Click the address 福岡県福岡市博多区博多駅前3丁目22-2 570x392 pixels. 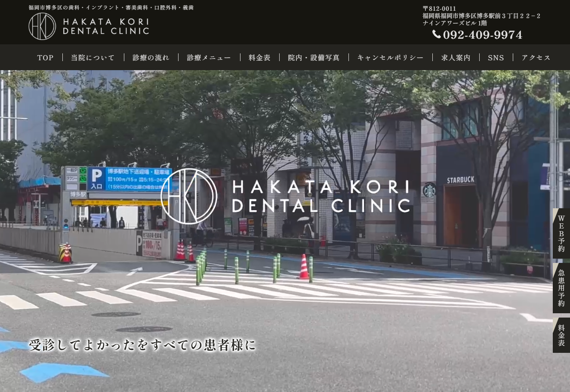[481, 16]
